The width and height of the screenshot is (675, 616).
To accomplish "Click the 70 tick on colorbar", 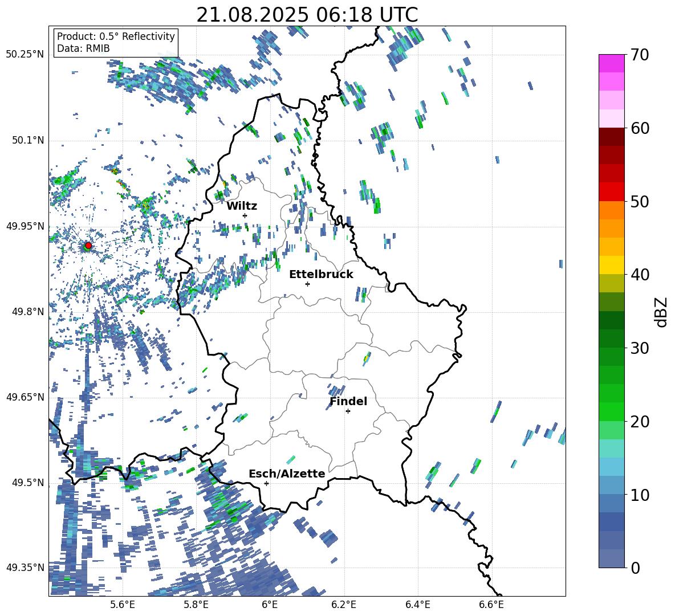I will (x=640, y=55).
